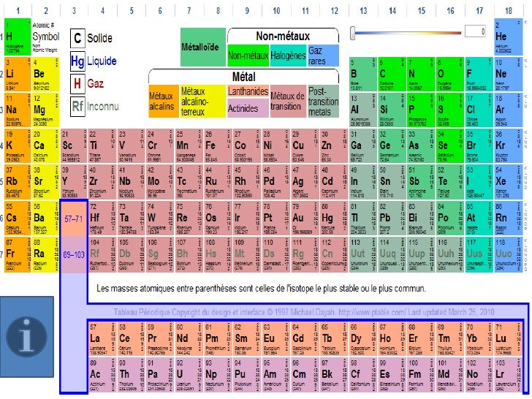Select the Gold Au element cell
The image size is (532, 399).
tap(305, 218)
